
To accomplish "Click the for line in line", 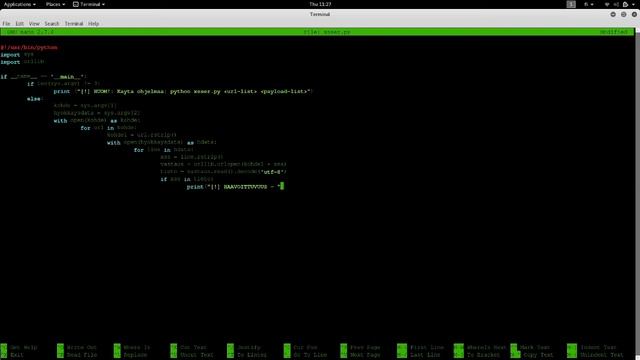I will 164,150.
